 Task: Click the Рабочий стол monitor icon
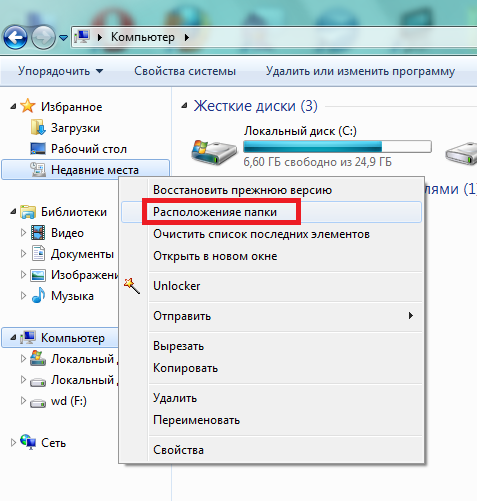[38, 149]
